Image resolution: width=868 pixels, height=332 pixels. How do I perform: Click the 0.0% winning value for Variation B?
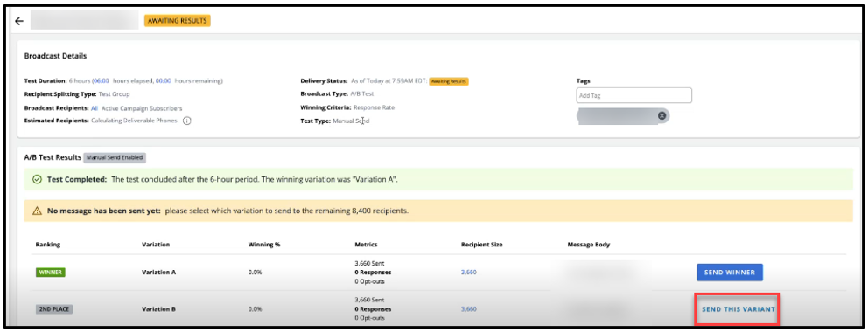coord(255,309)
